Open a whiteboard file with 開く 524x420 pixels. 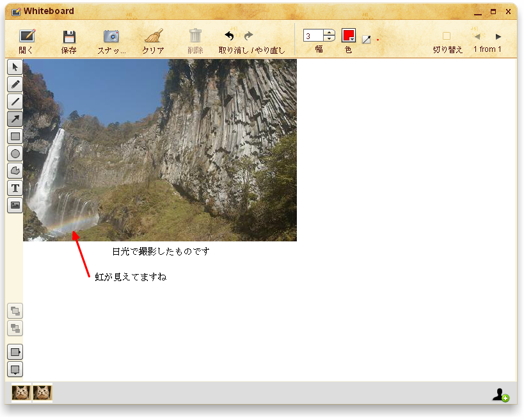(x=26, y=42)
